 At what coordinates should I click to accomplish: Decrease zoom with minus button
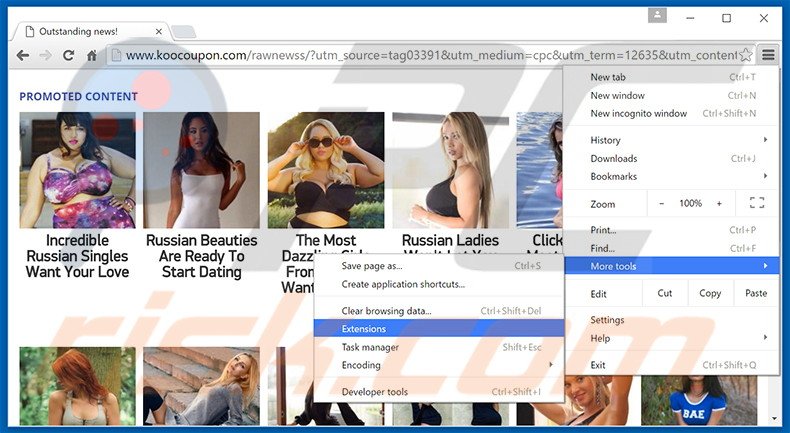point(661,203)
